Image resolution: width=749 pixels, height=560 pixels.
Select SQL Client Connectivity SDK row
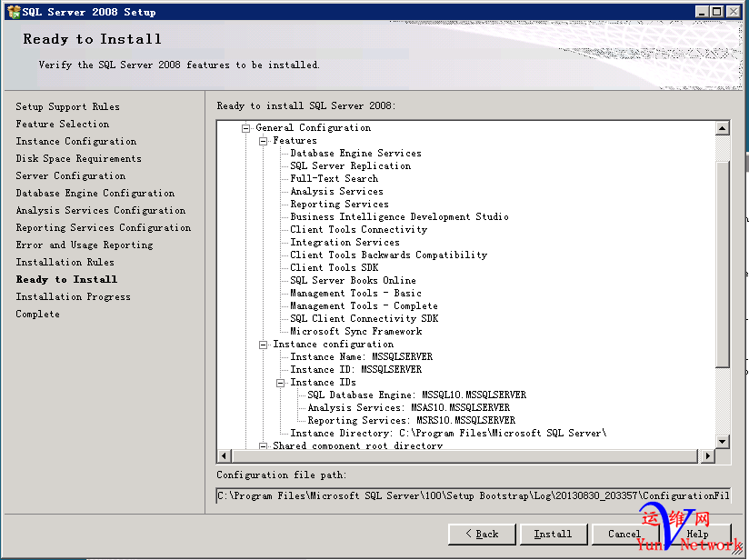tap(364, 319)
